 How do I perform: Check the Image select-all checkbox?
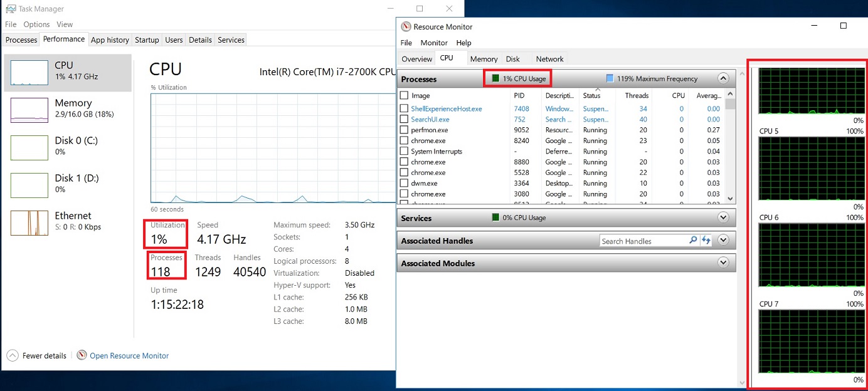(404, 95)
